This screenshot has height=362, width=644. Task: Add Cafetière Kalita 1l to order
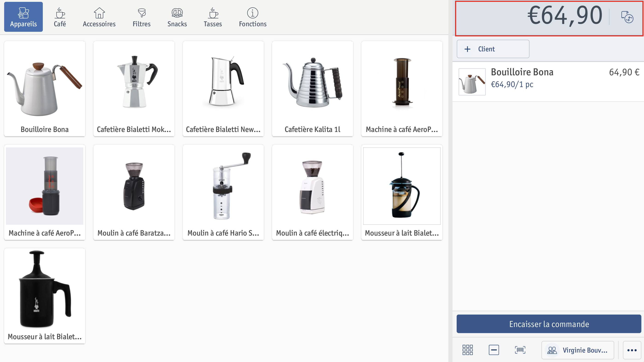click(x=313, y=89)
